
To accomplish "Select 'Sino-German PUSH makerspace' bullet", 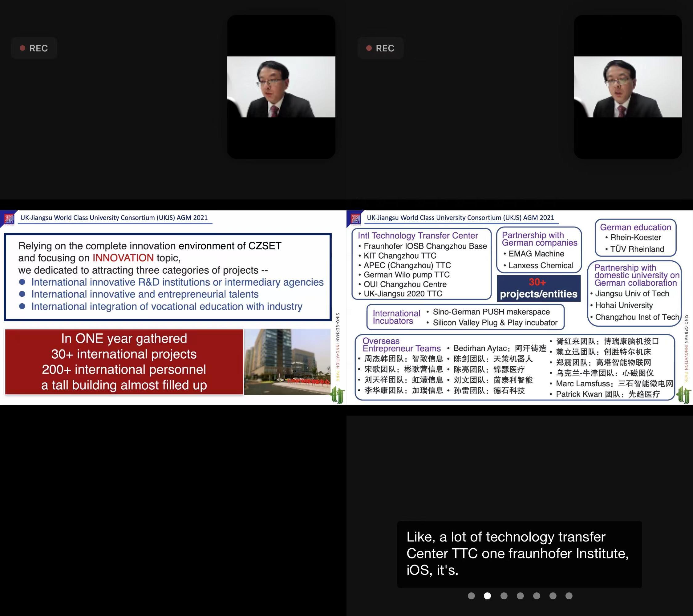I will click(491, 312).
